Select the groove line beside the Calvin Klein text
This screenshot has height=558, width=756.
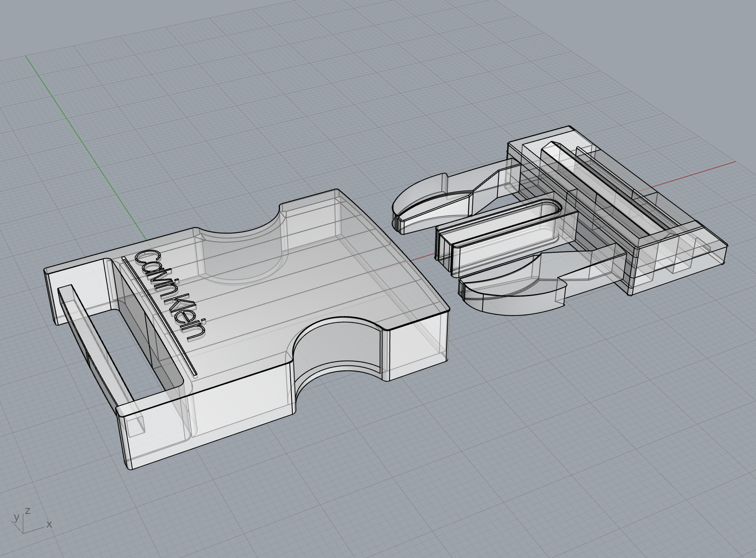tap(159, 316)
